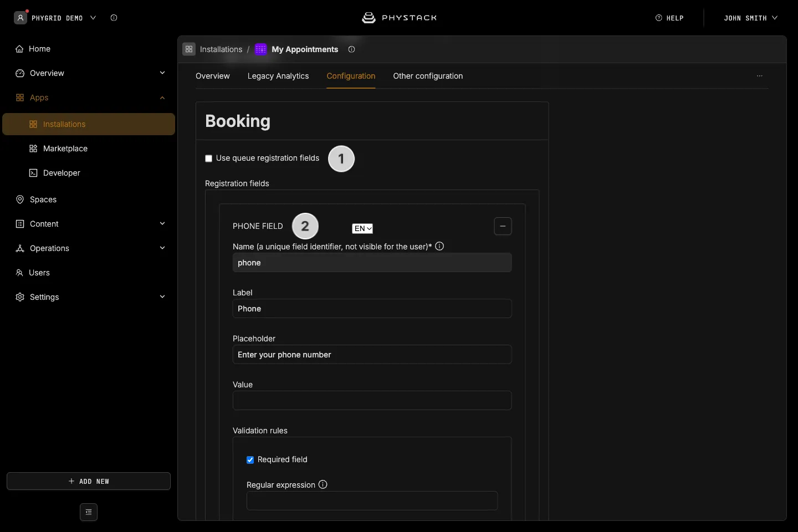This screenshot has width=798, height=532.
Task: Click the info icon beside the Name field label
Action: [439, 246]
